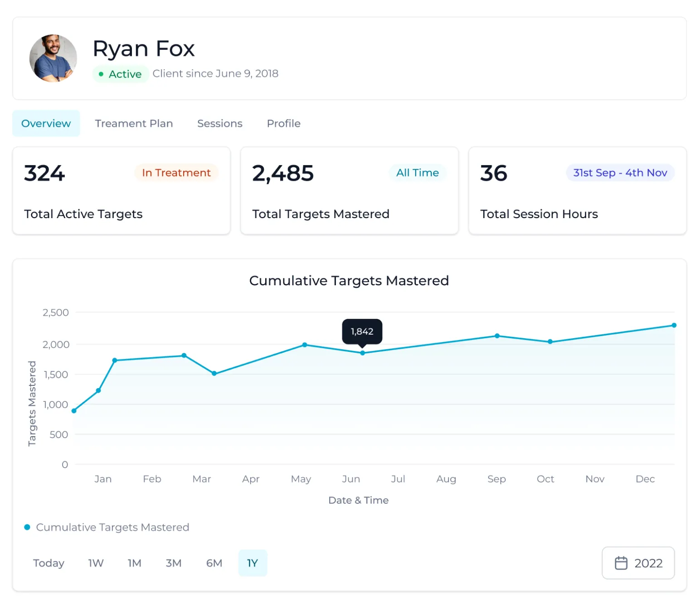Go to the Sessions tab
Screen dimensions: 700x604
point(220,123)
